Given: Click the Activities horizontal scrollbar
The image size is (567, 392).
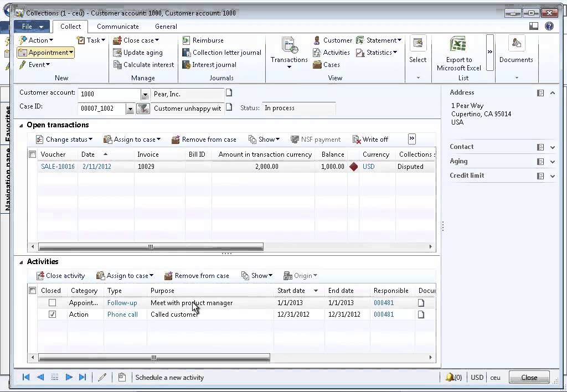Looking at the screenshot, I should [x=154, y=358].
